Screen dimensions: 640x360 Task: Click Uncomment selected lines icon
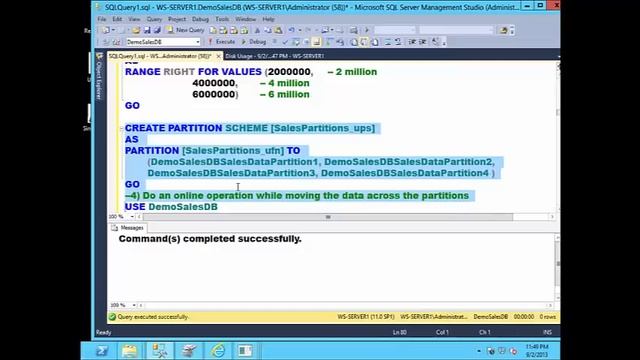tap(398, 42)
